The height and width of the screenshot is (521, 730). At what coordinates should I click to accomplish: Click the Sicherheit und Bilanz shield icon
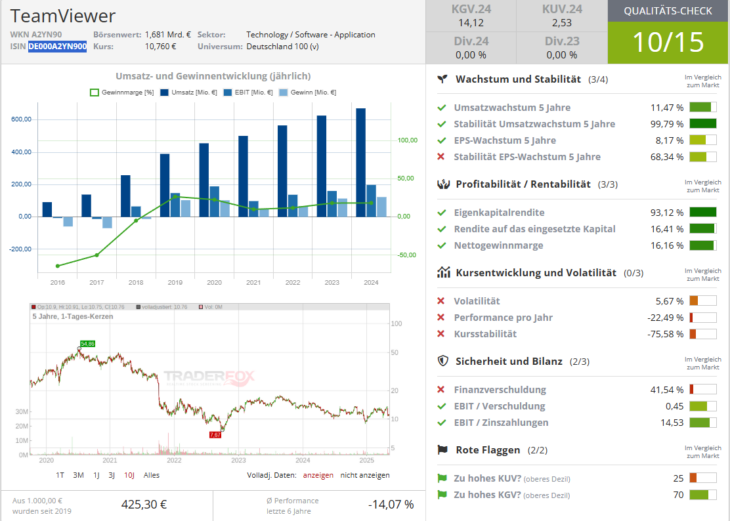click(x=443, y=361)
